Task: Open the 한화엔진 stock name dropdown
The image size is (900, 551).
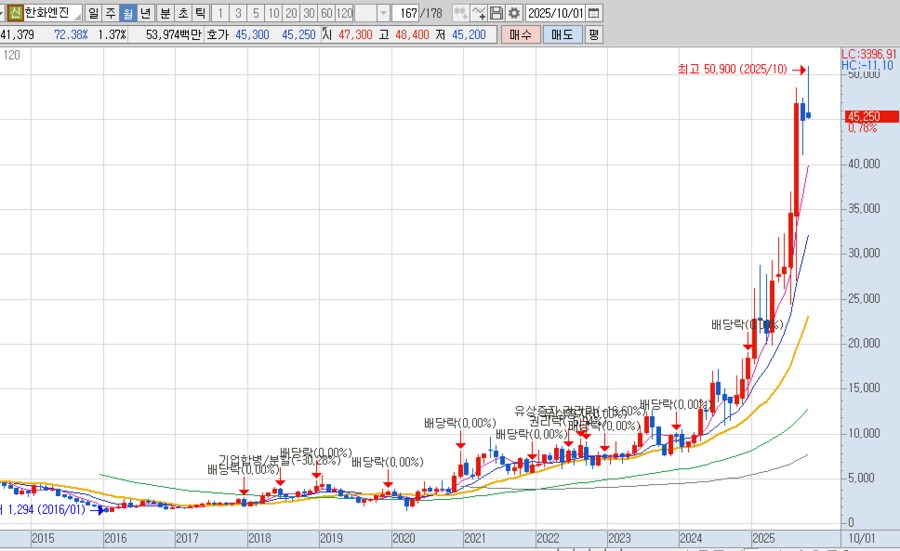Action: pyautogui.click(x=75, y=13)
